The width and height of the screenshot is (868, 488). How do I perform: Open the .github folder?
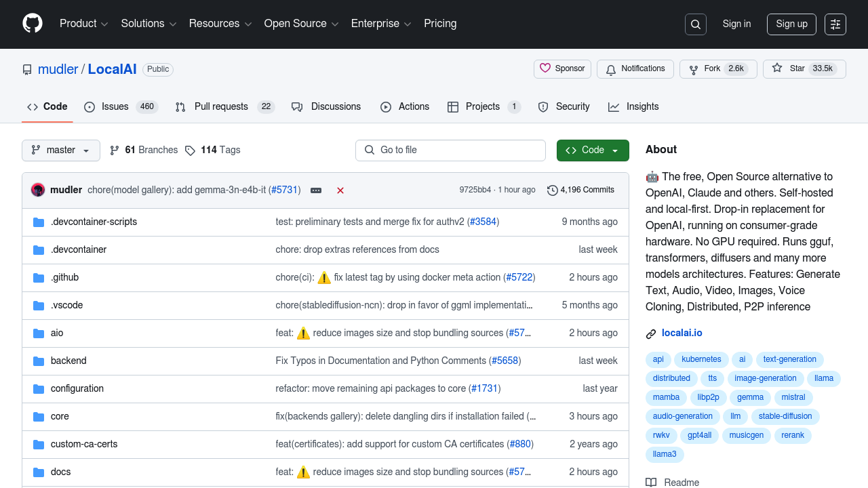coord(64,277)
